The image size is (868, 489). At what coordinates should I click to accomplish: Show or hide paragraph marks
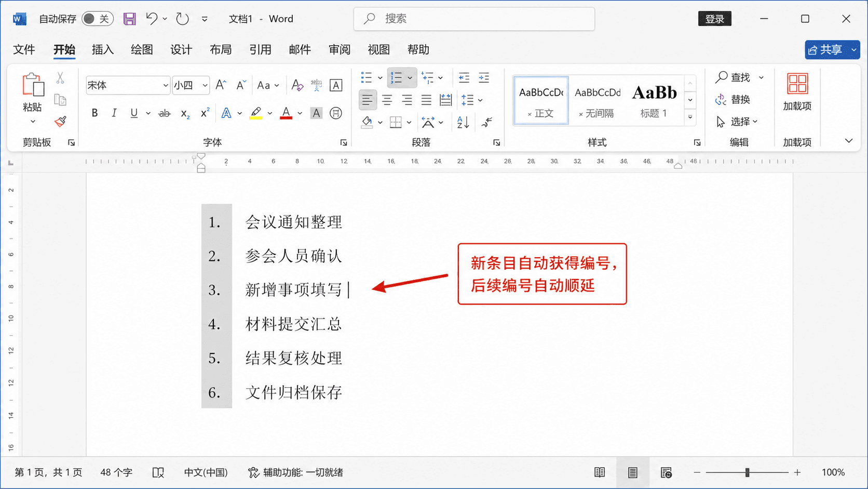pyautogui.click(x=487, y=122)
